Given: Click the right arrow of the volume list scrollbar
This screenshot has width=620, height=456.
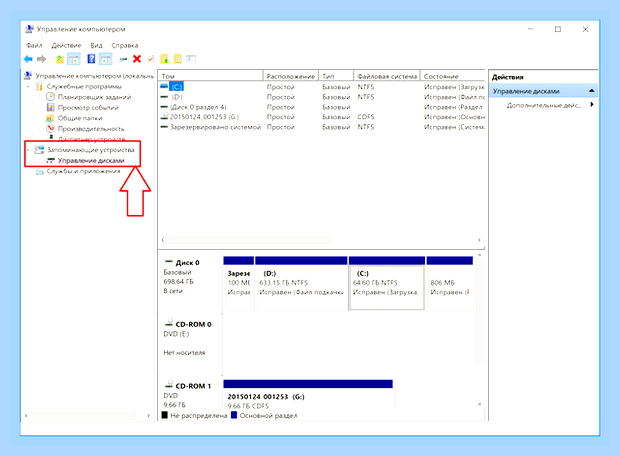Looking at the screenshot, I should 479,240.
